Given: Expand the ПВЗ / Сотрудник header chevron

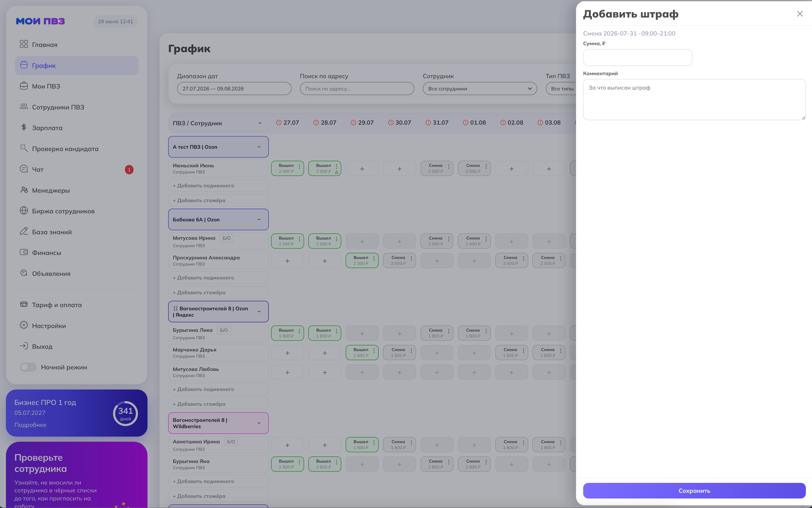Looking at the screenshot, I should pyautogui.click(x=259, y=123).
